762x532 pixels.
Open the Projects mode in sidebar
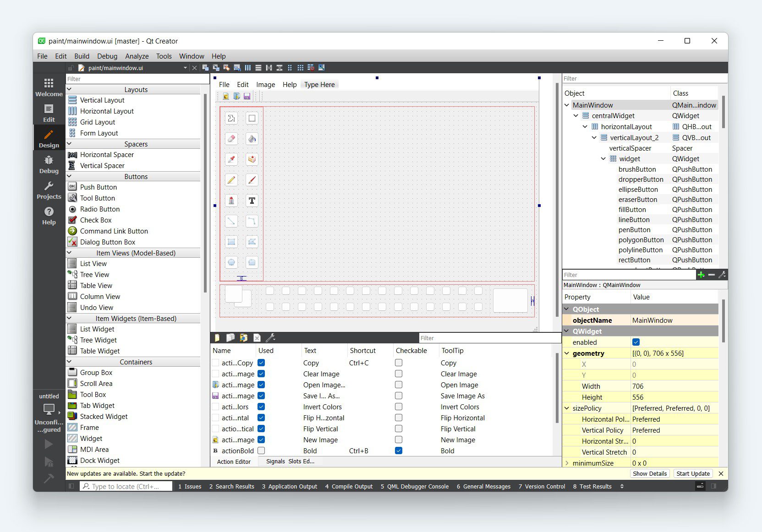[x=49, y=190]
